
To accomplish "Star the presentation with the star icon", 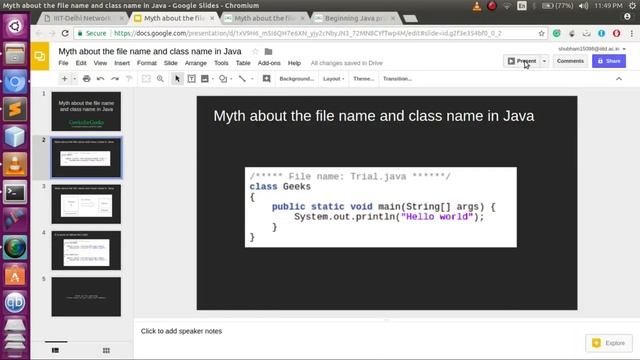I will click(x=255, y=51).
